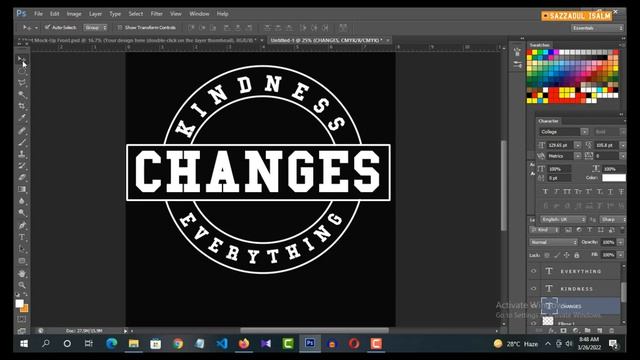Screen dimensions: 640x360
Task: Click the foreground color swatch in toolbox
Action: tap(19, 303)
